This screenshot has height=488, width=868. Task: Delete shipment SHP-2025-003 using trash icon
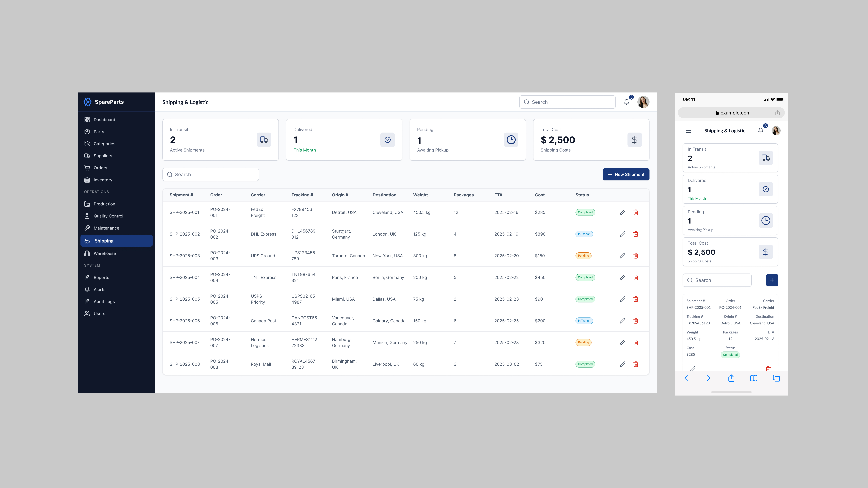pyautogui.click(x=635, y=256)
